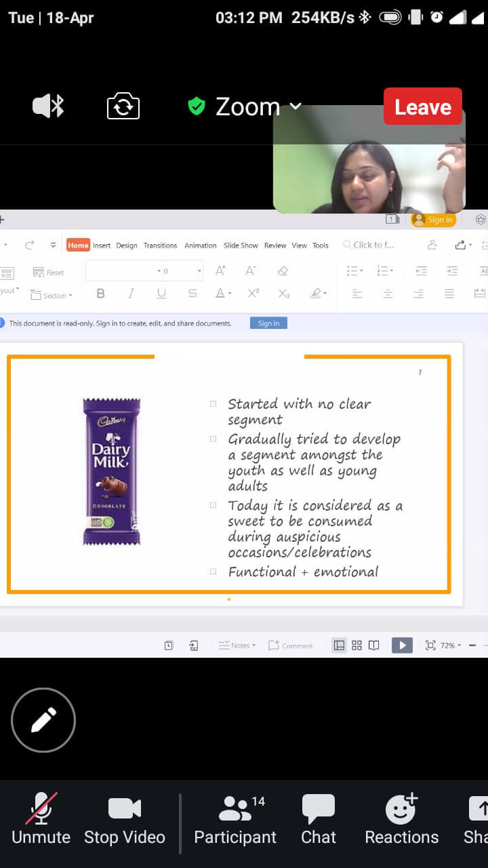
Task: Leave the meeting with the red Leave button
Action: (x=423, y=106)
